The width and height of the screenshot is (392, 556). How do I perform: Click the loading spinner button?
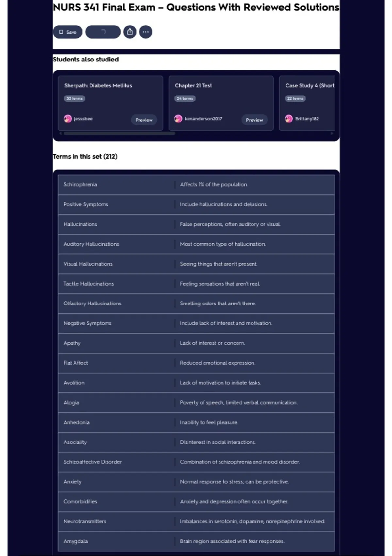(103, 32)
